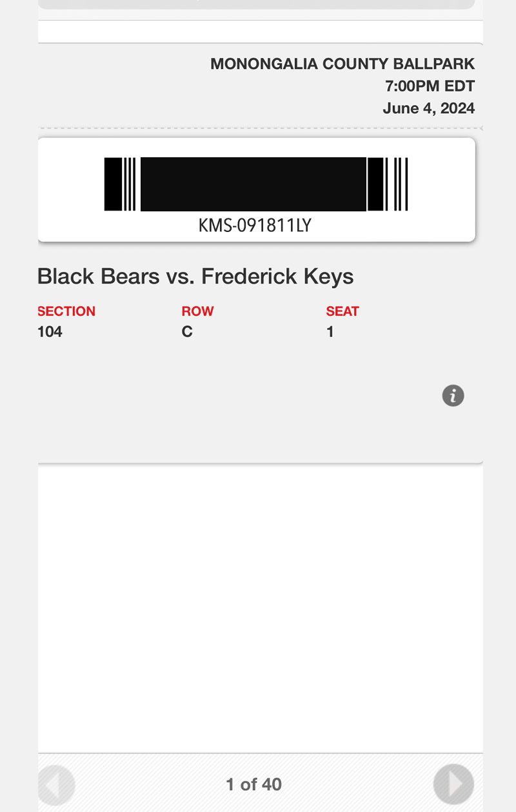The image size is (516, 812).
Task: Click the ticket info icon
Action: (453, 396)
